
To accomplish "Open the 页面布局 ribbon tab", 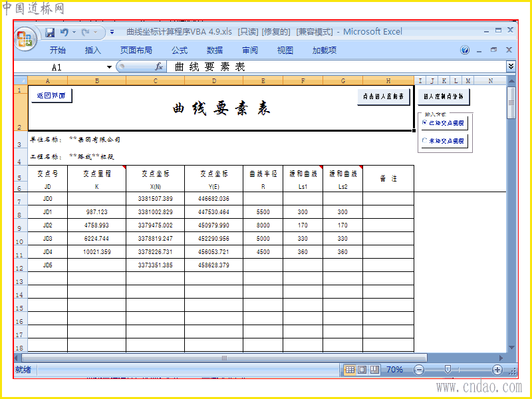I will (136, 51).
